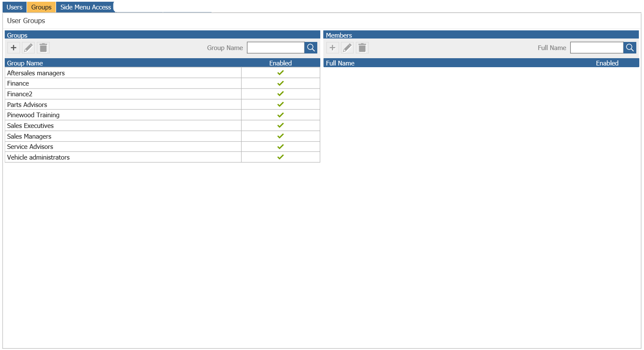Click the delete trash icon in Members panel
The width and height of the screenshot is (644, 350).
[x=362, y=47]
